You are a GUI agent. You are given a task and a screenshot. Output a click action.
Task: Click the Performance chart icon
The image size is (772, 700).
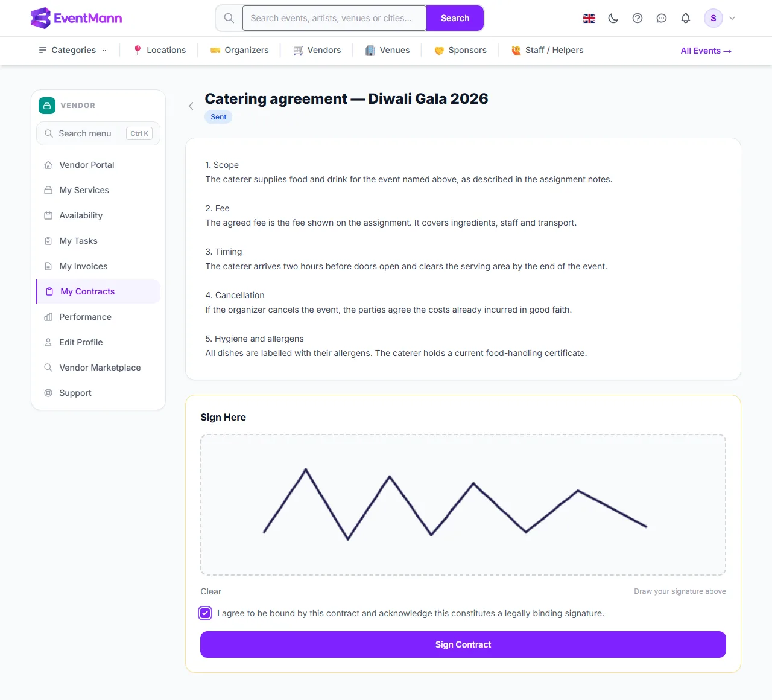(x=48, y=317)
